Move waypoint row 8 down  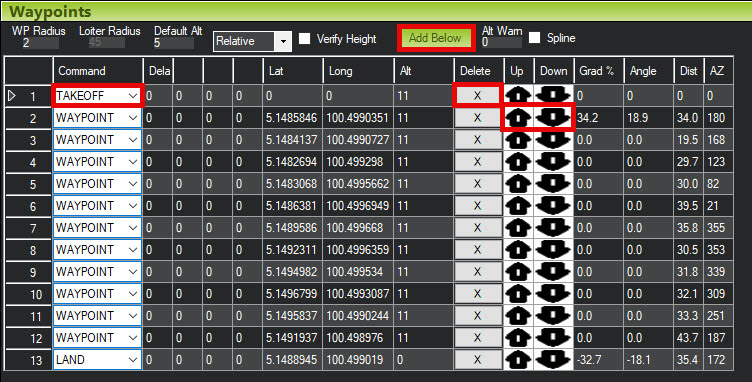[553, 250]
